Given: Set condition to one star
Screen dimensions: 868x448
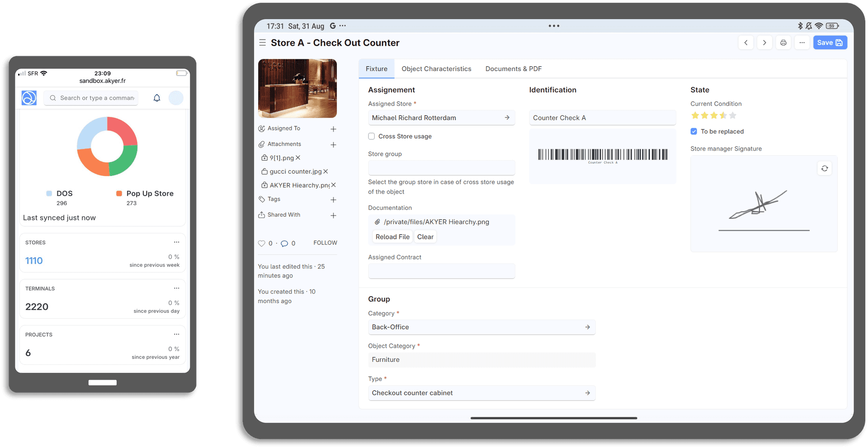Looking at the screenshot, I should (x=695, y=115).
